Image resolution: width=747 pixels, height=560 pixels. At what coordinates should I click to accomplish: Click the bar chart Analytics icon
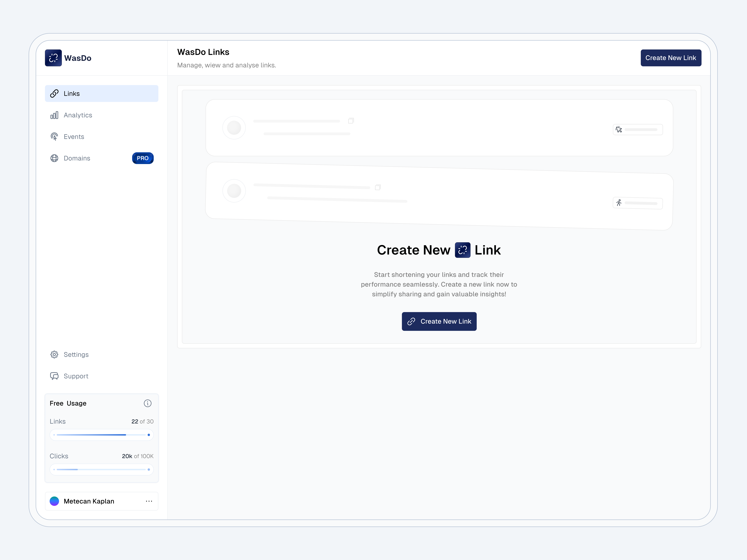point(54,115)
